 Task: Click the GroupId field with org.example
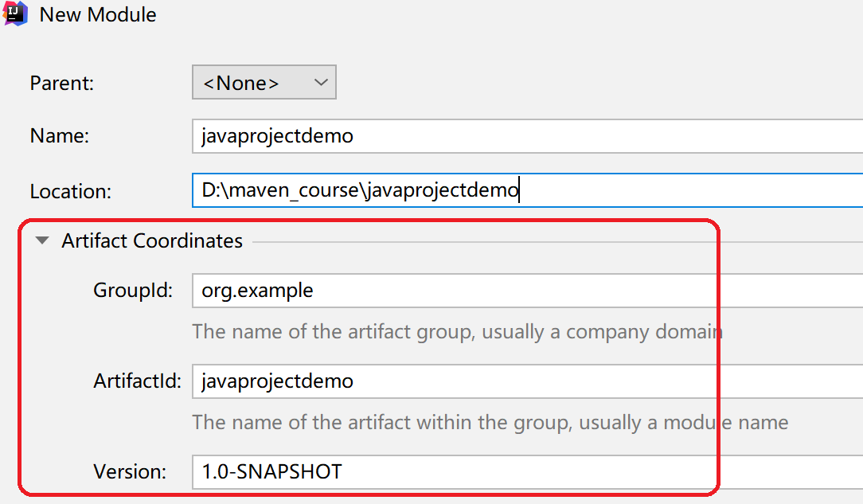(525, 291)
